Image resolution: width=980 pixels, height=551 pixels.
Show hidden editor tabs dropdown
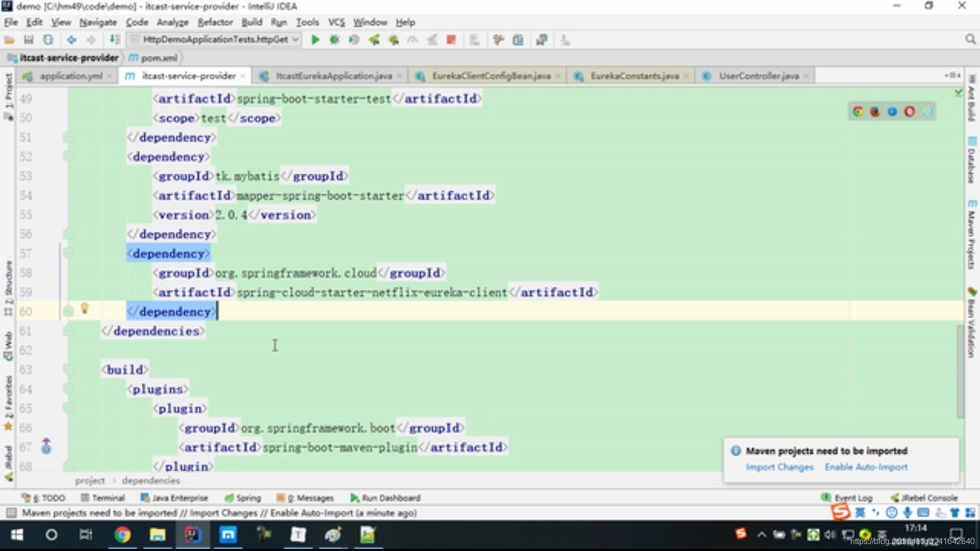952,76
